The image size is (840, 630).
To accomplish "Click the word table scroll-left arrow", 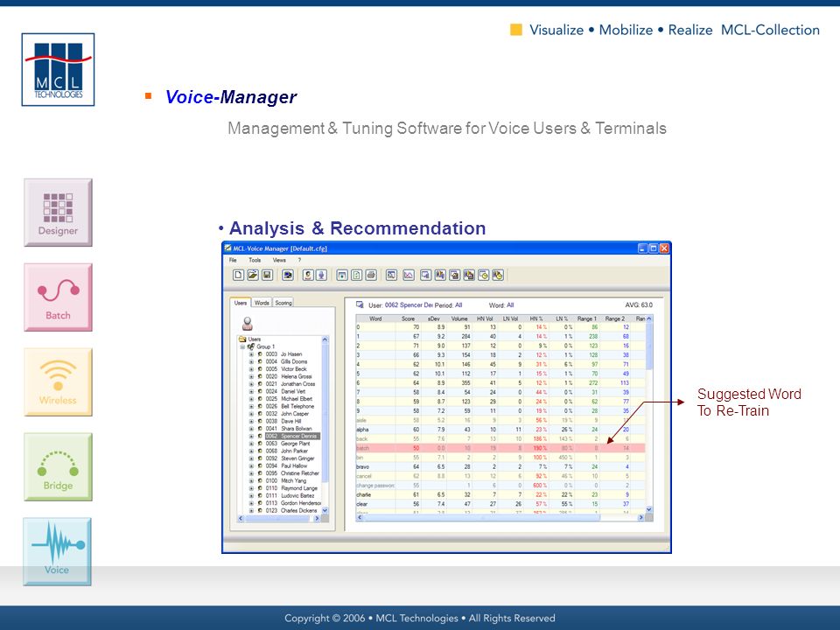I will coord(360,517).
